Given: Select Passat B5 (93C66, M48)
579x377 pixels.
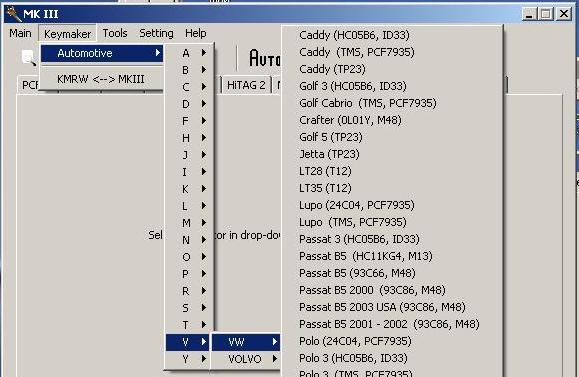Looking at the screenshot, I should tap(392, 273).
